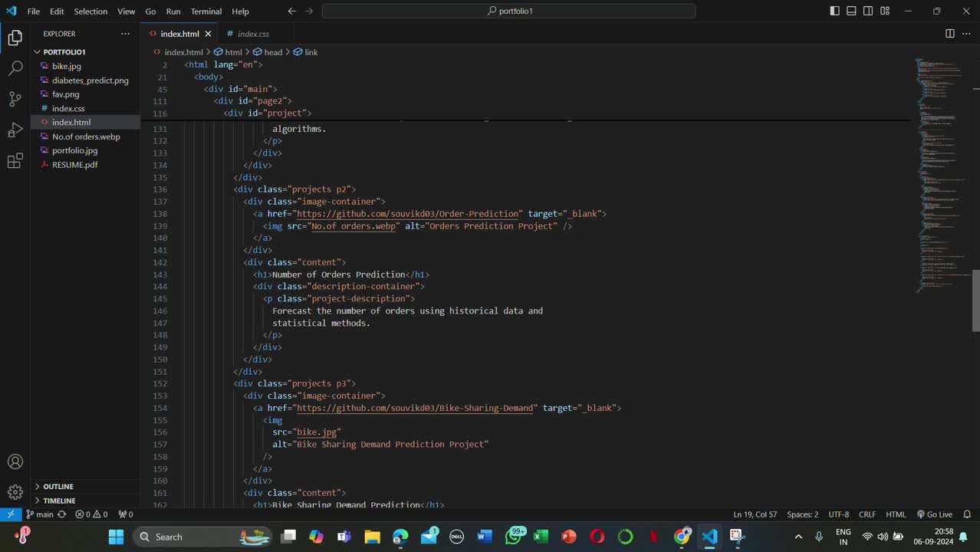The image size is (980, 552).
Task: Open the Search view in activity bar
Action: [15, 68]
